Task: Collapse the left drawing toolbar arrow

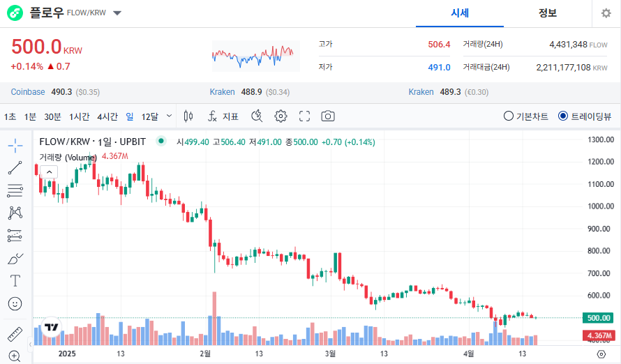Action: (30, 344)
